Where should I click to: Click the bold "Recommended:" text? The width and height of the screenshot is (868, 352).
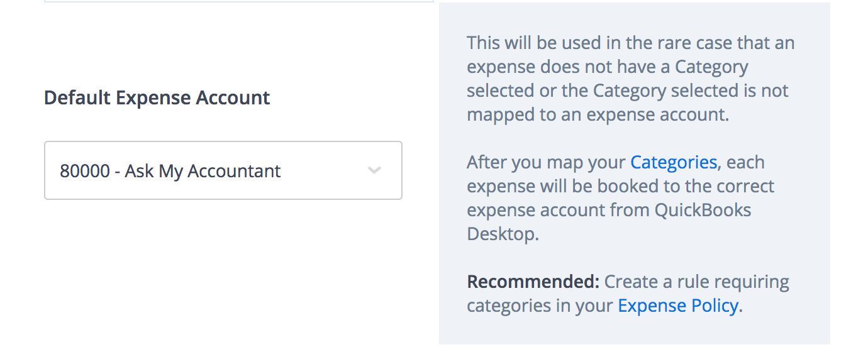(533, 282)
